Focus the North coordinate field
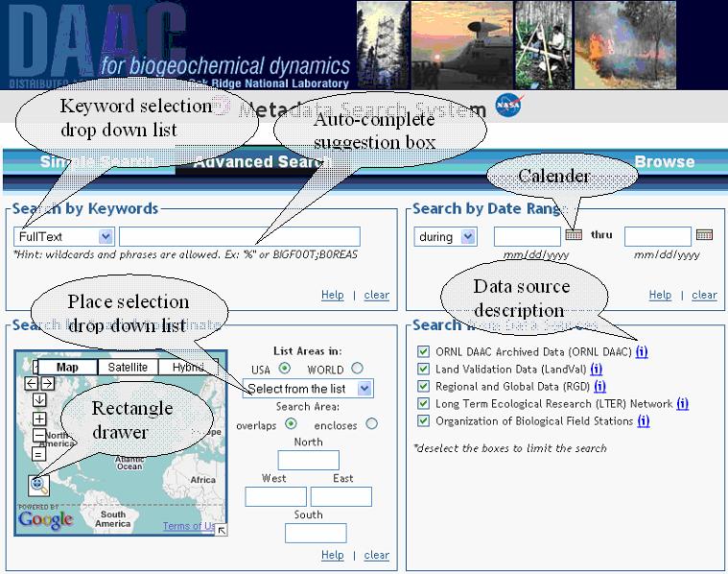The width and height of the screenshot is (728, 574). [308, 461]
